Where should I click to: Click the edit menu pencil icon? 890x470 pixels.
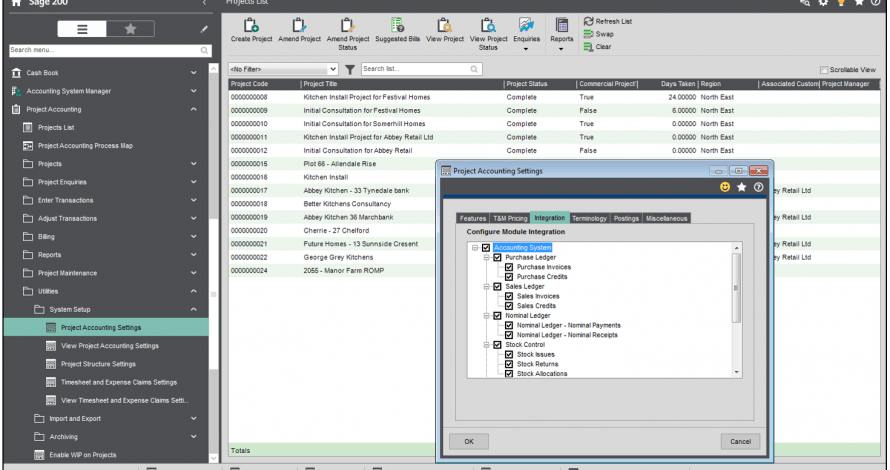(x=204, y=29)
